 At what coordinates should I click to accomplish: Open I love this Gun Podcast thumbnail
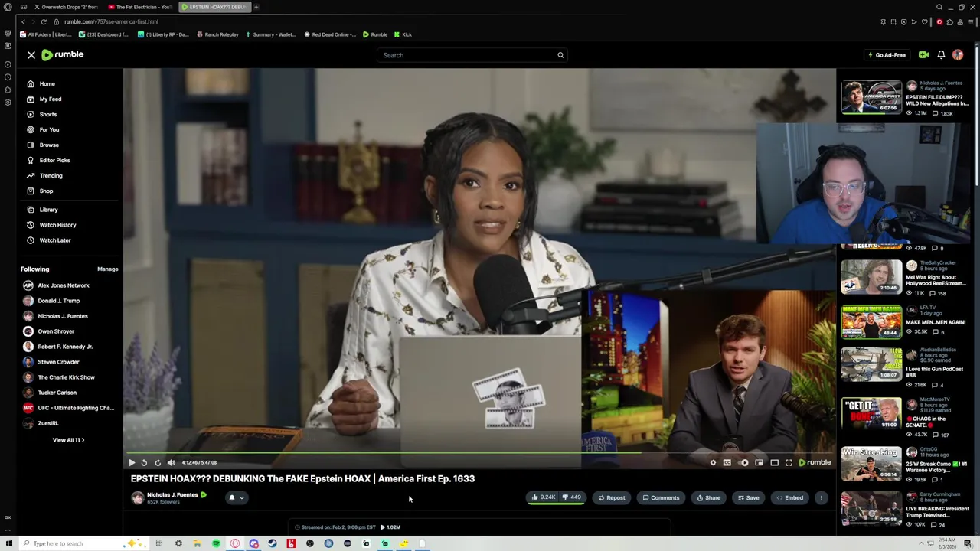871,364
